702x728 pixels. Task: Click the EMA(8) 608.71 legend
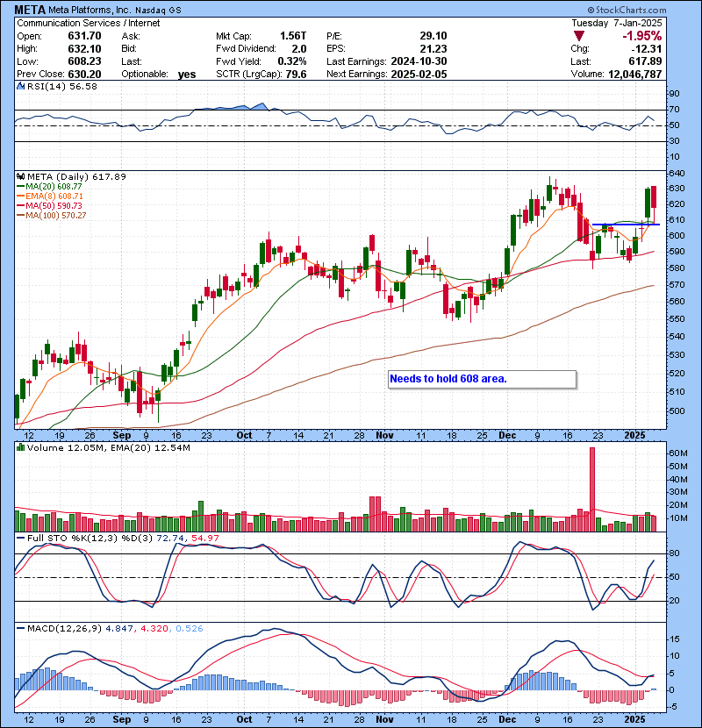[x=50, y=196]
